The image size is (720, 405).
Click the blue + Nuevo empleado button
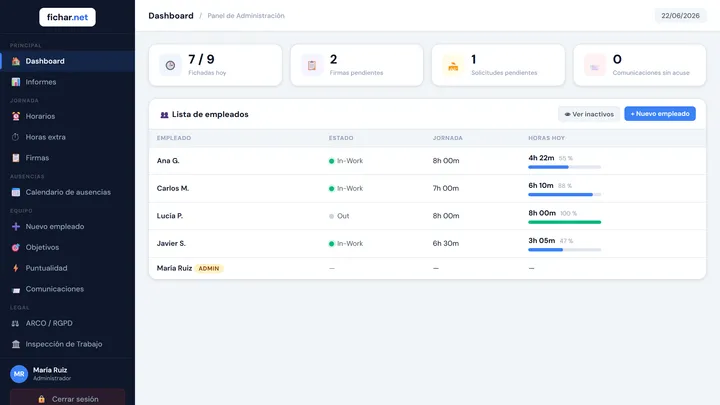coord(660,113)
